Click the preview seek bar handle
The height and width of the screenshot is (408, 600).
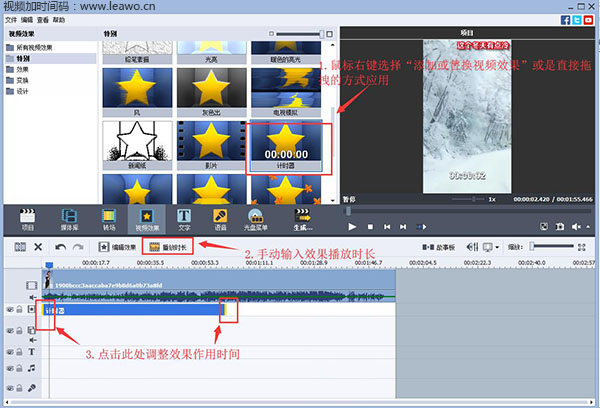point(348,211)
